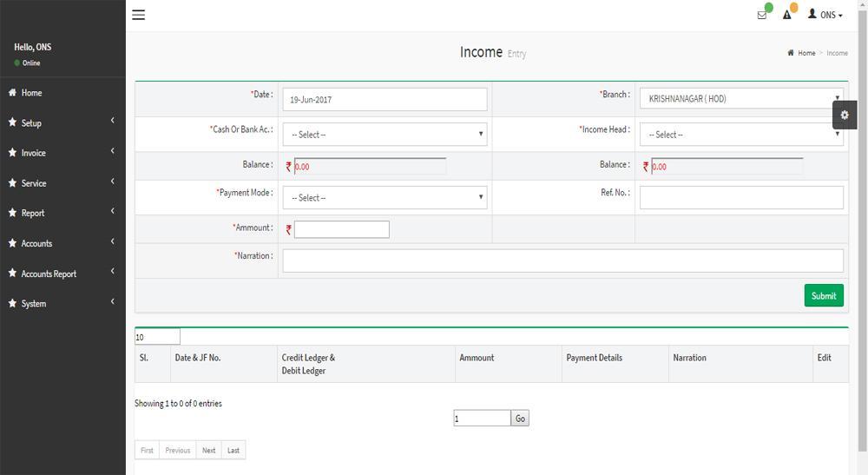Expand the Report menu chevron

pos(112,211)
